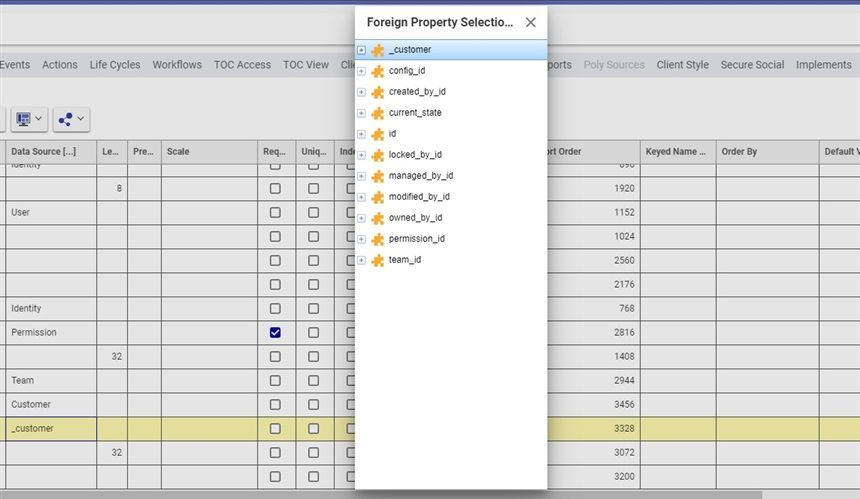The image size is (860, 499).
Task: Click the monitor view toolbar icon
Action: point(24,119)
